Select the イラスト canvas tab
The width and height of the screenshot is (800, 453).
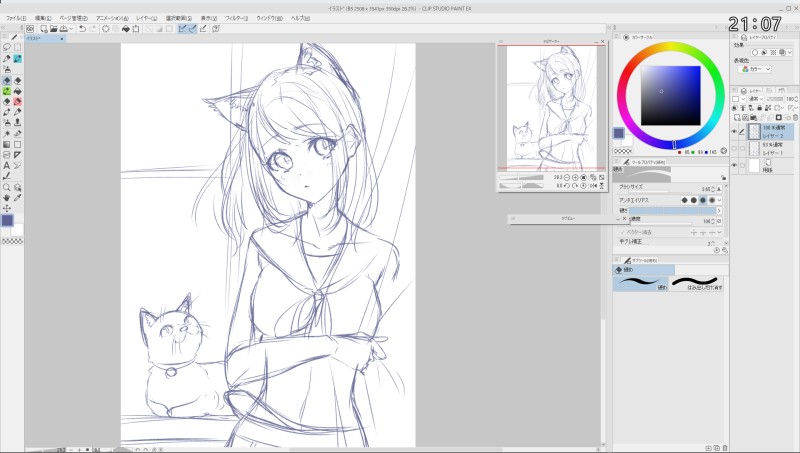45,39
